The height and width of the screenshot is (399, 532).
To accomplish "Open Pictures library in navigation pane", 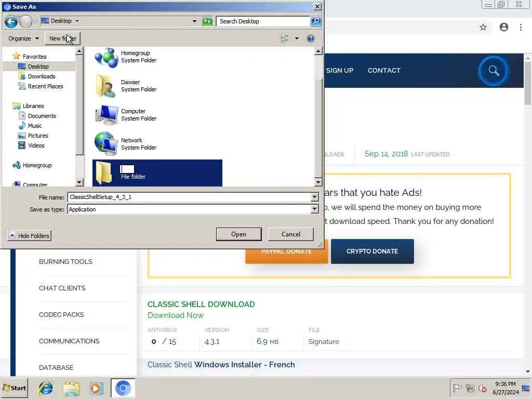I will 37,136.
